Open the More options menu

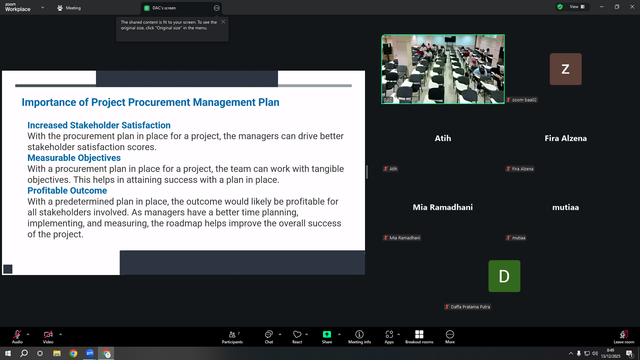coord(450,337)
